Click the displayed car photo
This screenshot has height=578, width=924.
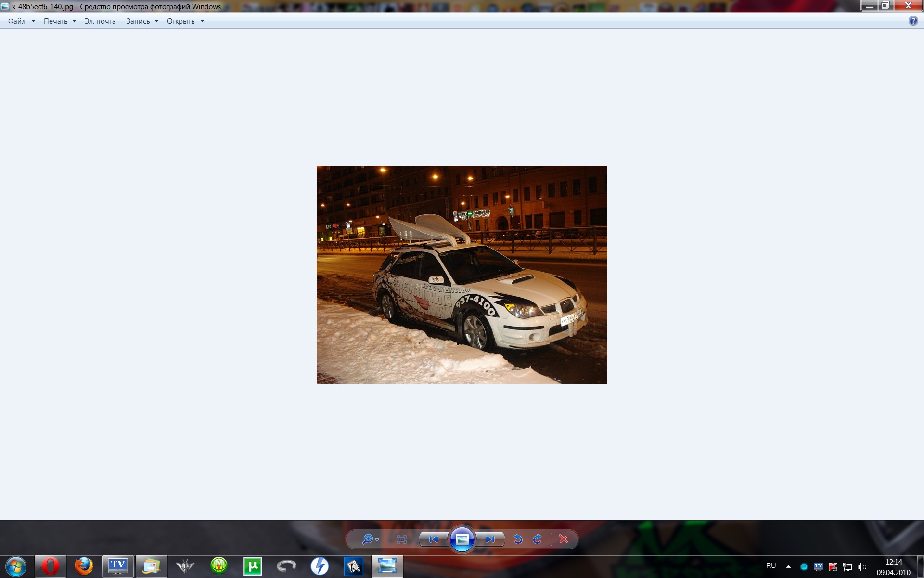coord(462,275)
